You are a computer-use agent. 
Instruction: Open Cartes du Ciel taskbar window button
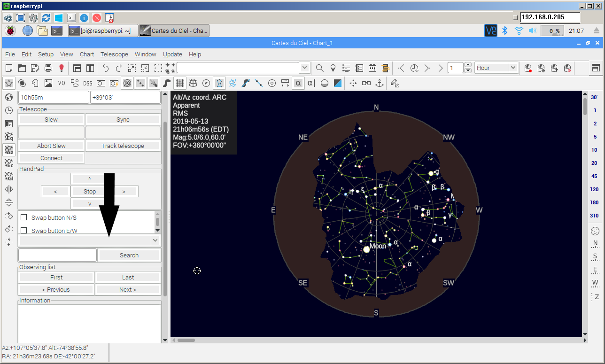(174, 31)
